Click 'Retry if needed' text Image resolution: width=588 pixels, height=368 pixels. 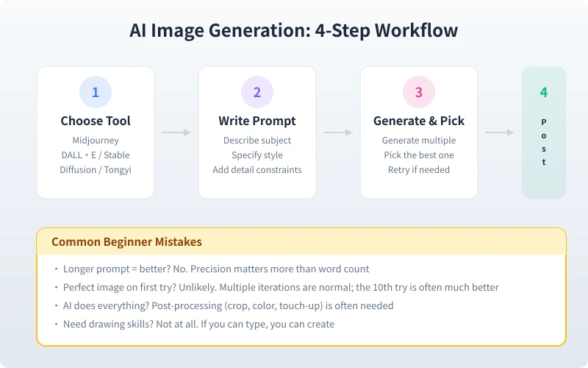418,170
